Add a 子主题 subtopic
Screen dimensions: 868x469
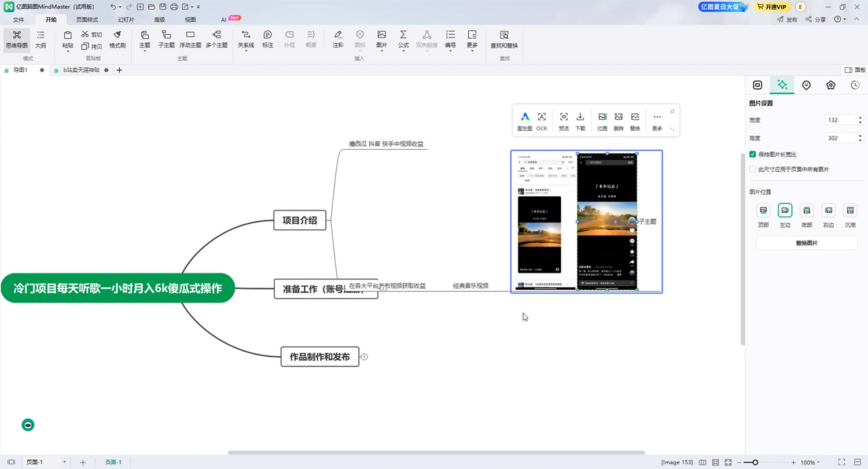(166, 39)
